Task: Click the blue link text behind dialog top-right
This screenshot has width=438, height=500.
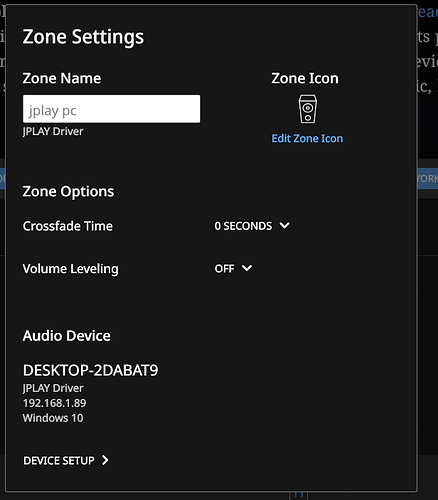Action: click(x=428, y=12)
